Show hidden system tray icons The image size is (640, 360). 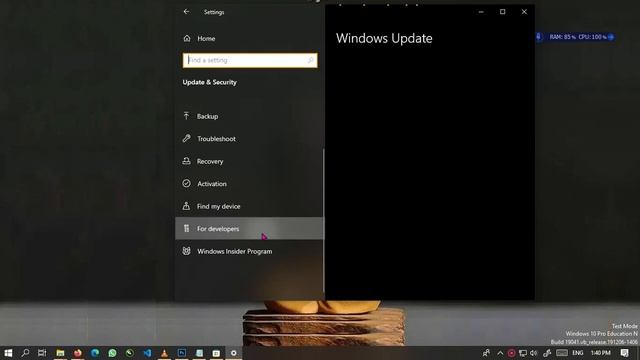click(x=500, y=353)
